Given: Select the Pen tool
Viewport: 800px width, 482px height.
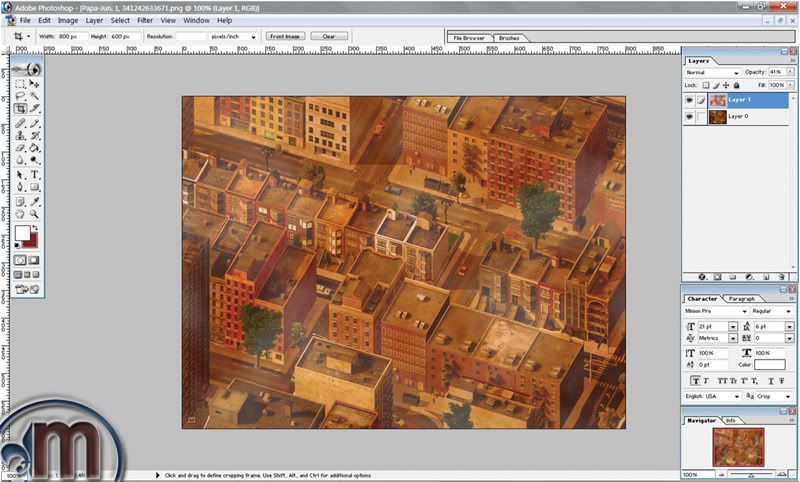Looking at the screenshot, I should [x=20, y=187].
